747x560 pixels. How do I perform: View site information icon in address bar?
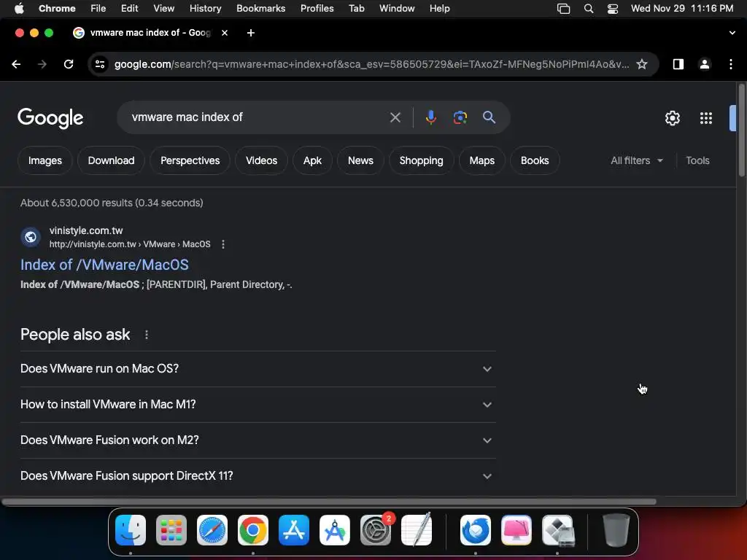[99, 64]
